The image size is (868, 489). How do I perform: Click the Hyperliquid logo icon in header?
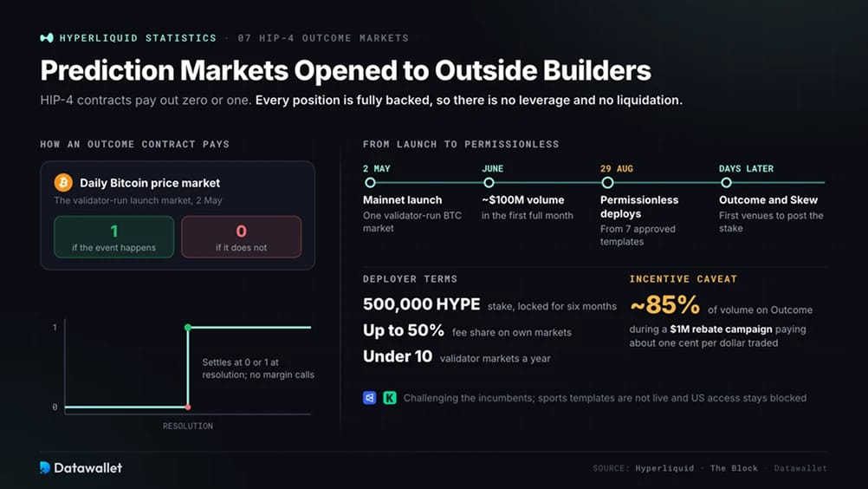pos(47,37)
